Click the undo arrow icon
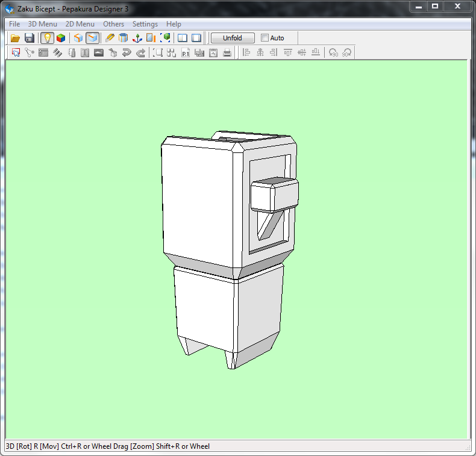 coord(127,52)
